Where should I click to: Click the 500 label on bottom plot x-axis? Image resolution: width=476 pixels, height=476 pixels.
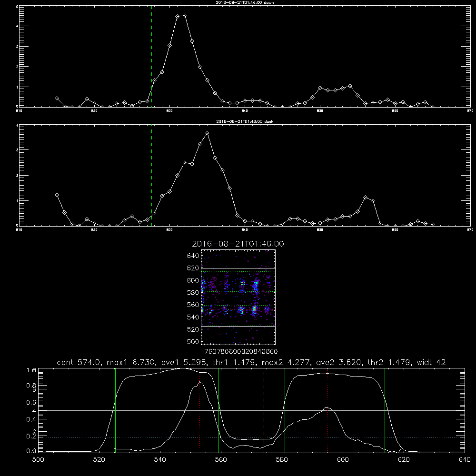38,460
